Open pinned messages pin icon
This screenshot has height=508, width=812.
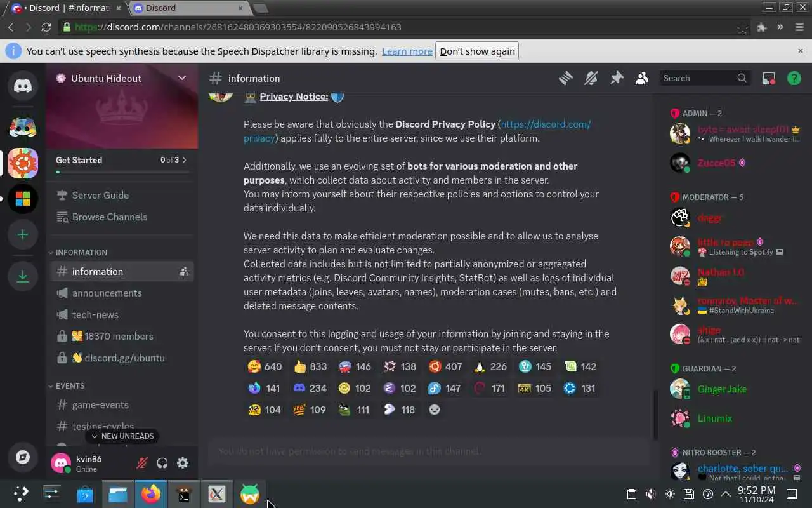tap(617, 78)
